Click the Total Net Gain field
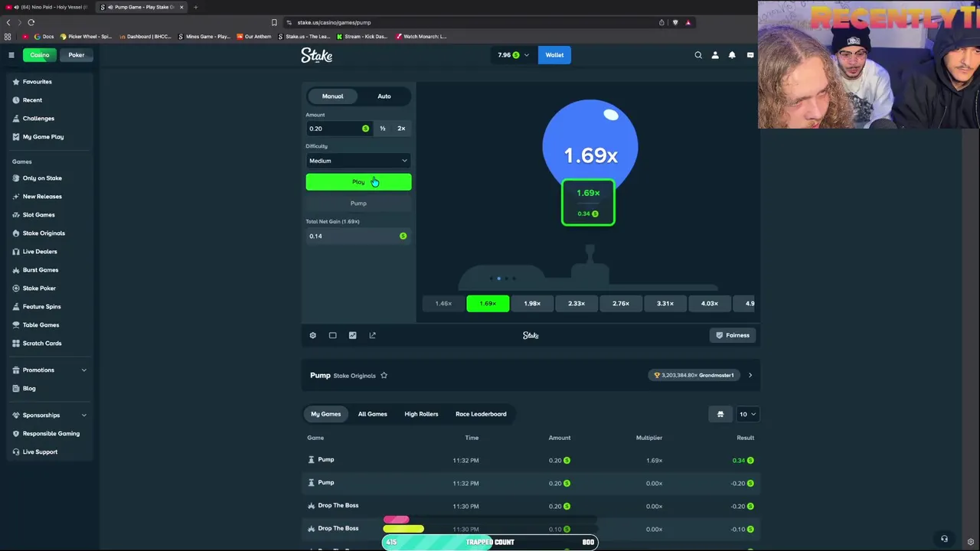 pos(358,236)
